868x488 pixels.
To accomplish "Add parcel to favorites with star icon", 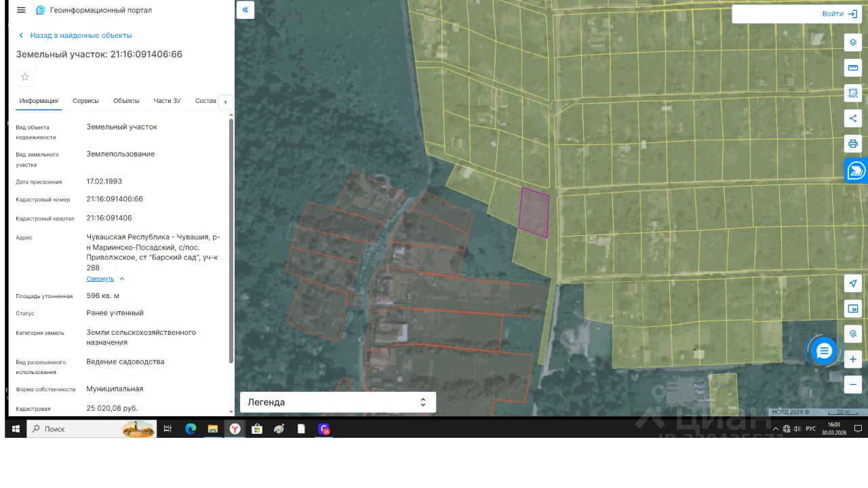I will [x=25, y=77].
